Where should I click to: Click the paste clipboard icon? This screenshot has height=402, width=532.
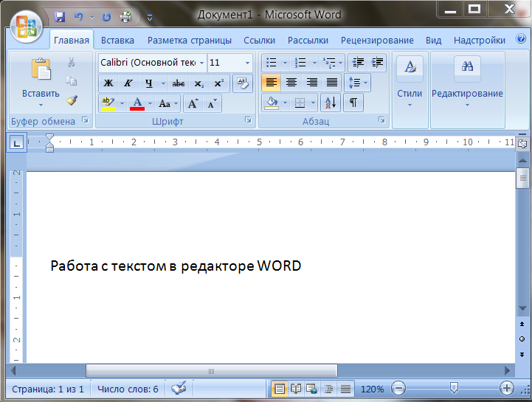[x=41, y=69]
